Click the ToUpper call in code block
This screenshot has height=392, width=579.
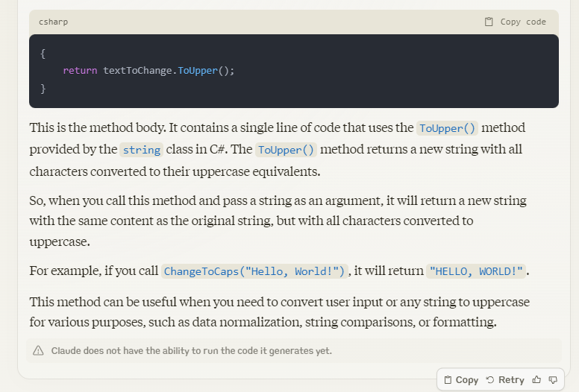point(198,71)
